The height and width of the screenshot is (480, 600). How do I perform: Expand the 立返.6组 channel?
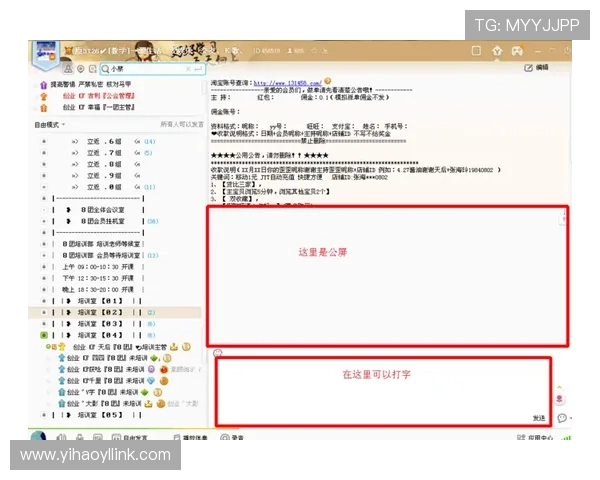[44, 141]
